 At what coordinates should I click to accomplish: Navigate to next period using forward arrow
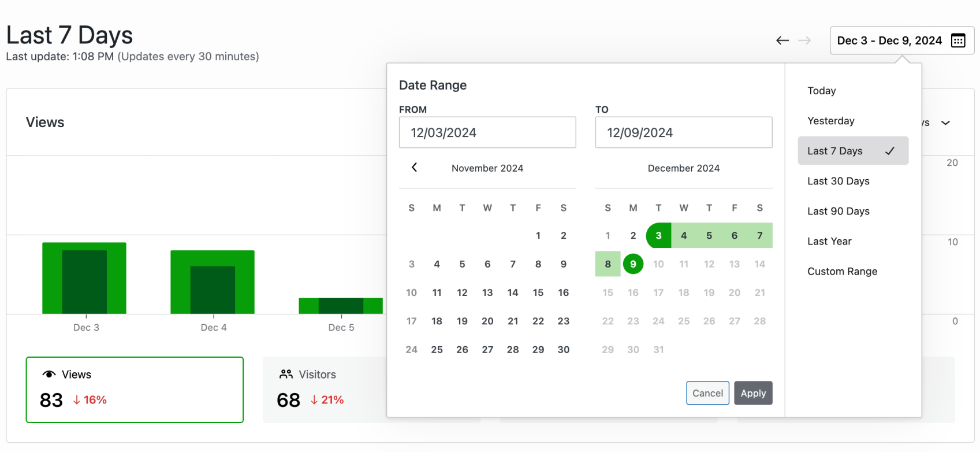[805, 40]
